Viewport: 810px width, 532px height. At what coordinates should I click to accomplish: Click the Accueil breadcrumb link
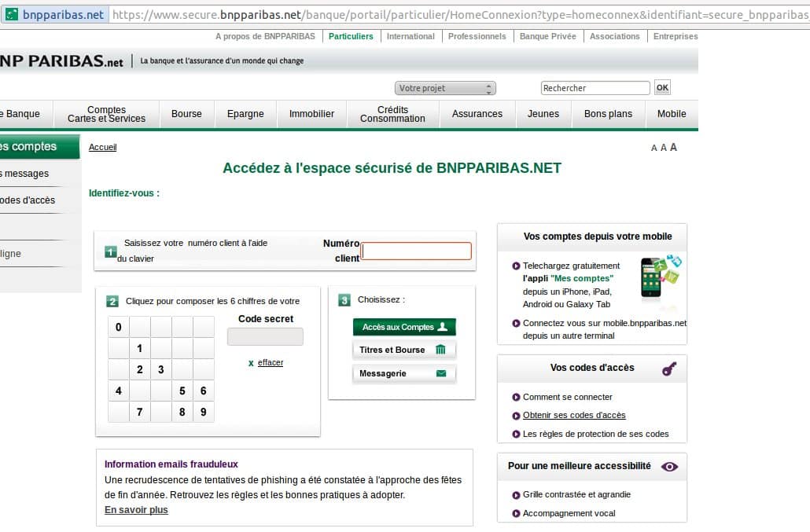tap(103, 148)
